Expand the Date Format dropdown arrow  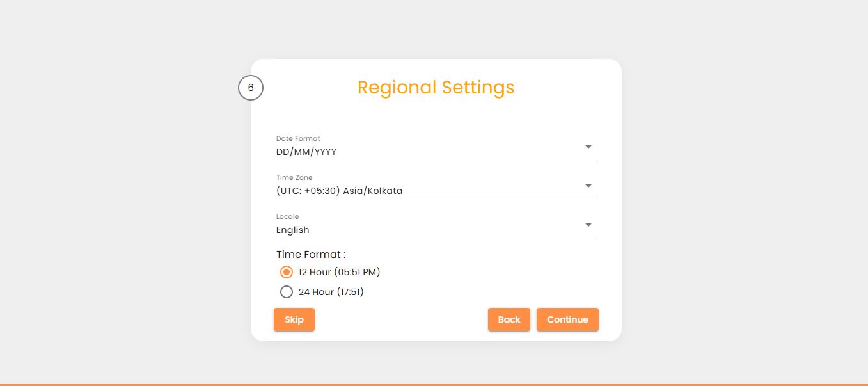(588, 147)
